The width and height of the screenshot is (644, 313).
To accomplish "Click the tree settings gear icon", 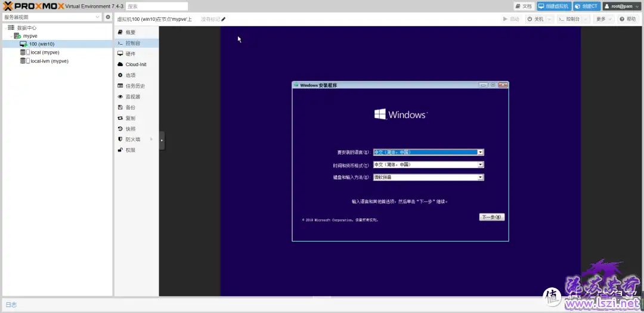I will tap(108, 17).
